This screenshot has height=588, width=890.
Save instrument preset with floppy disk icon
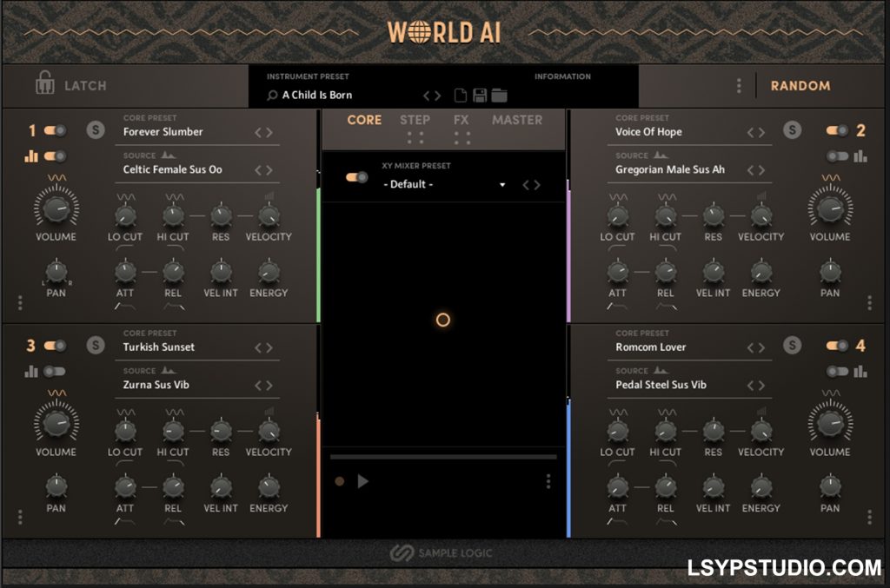click(x=480, y=96)
